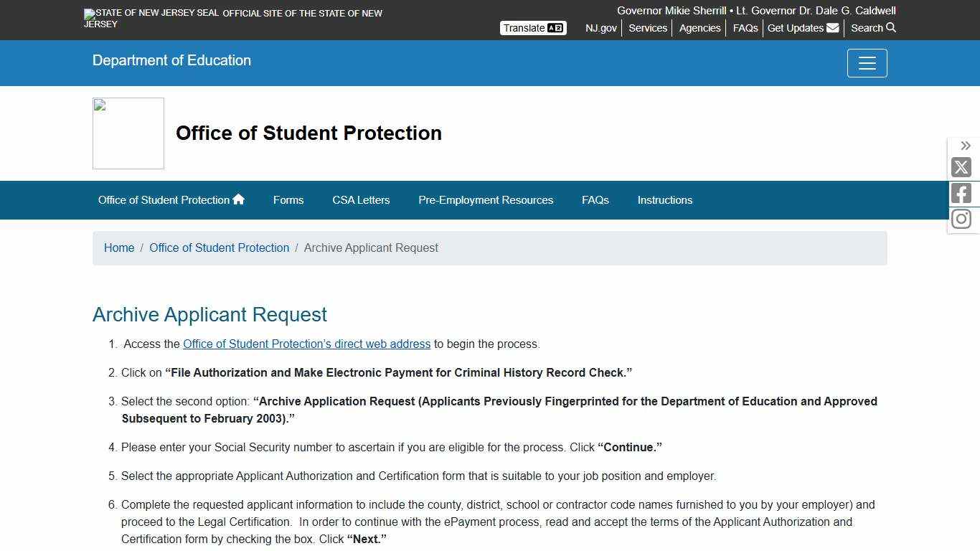Go to Home via the breadcrumb link
This screenshot has height=551, width=980.
pyautogui.click(x=119, y=248)
